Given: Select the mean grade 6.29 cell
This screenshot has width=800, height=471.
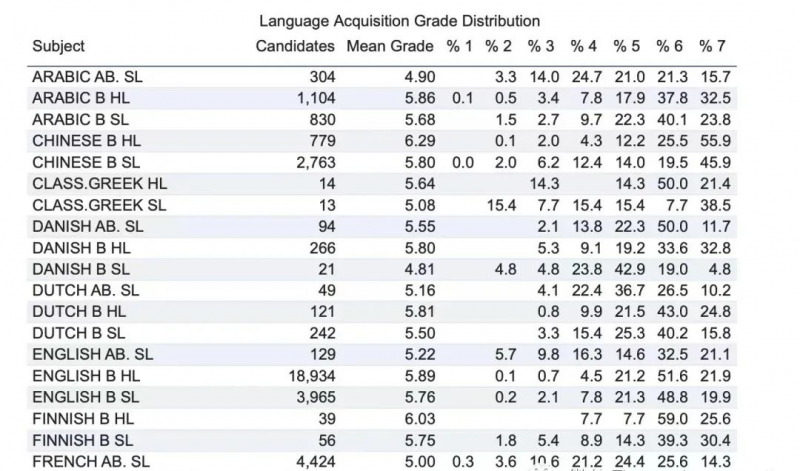Looking at the screenshot, I should (x=420, y=141).
